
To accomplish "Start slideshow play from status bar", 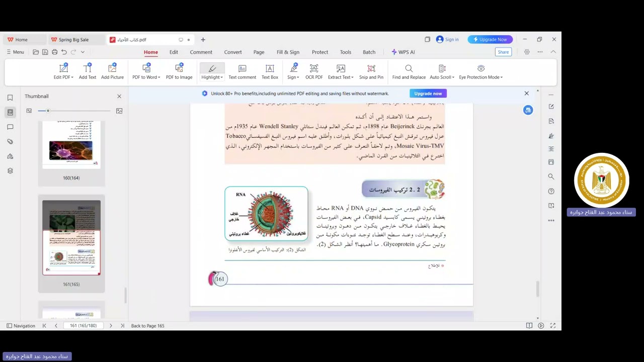I will 541,326.
